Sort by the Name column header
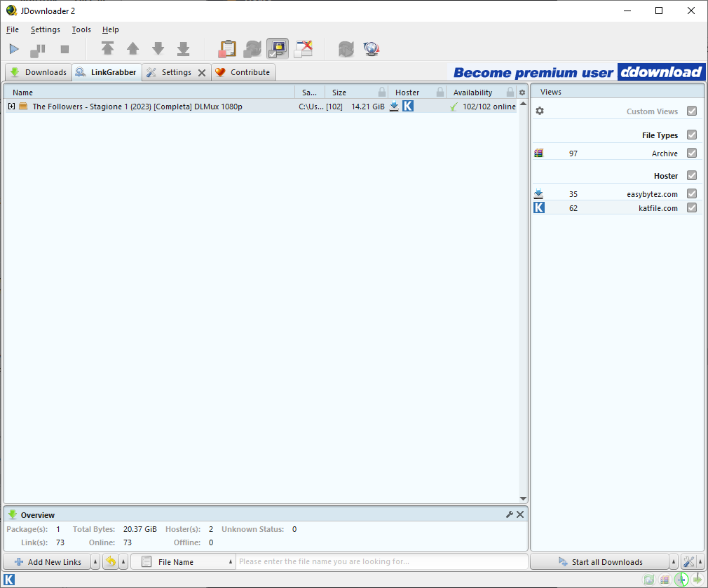 pyautogui.click(x=149, y=92)
